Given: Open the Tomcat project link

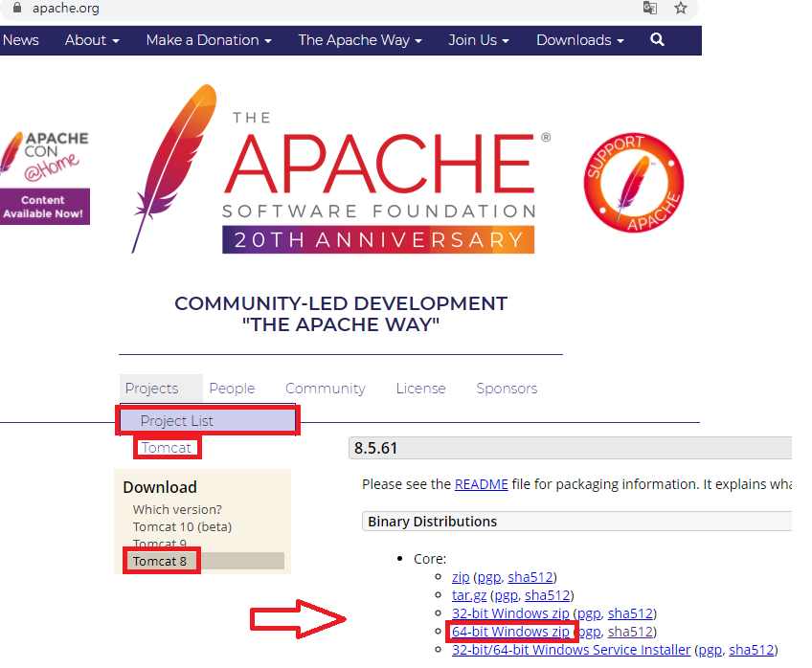Looking at the screenshot, I should coord(167,447).
